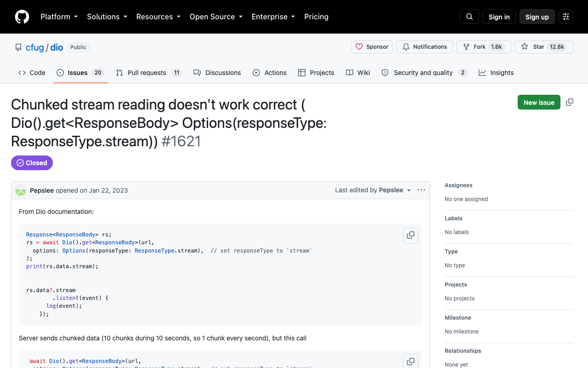Image resolution: width=588 pixels, height=368 pixels.
Task: Click the Sign up button
Action: point(537,17)
